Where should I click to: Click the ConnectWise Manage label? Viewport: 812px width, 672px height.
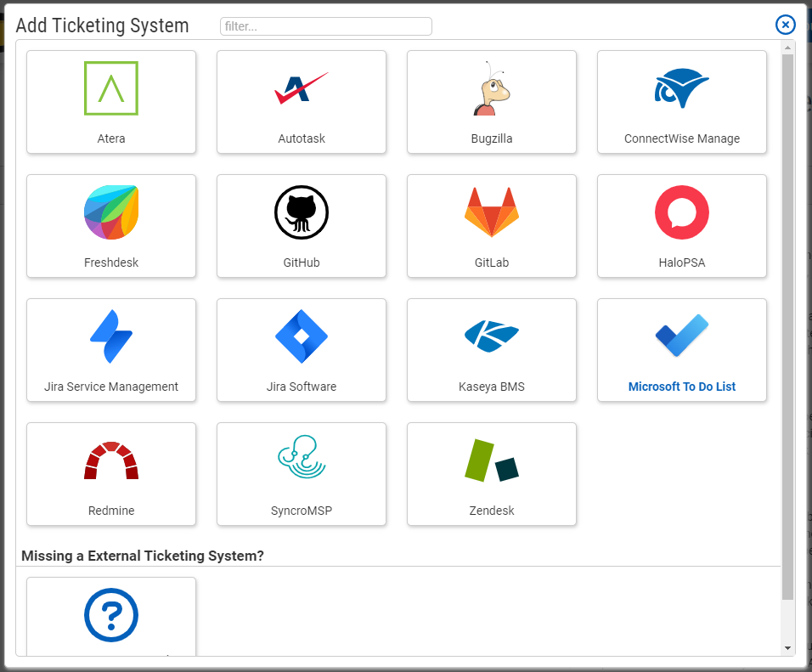pos(682,138)
